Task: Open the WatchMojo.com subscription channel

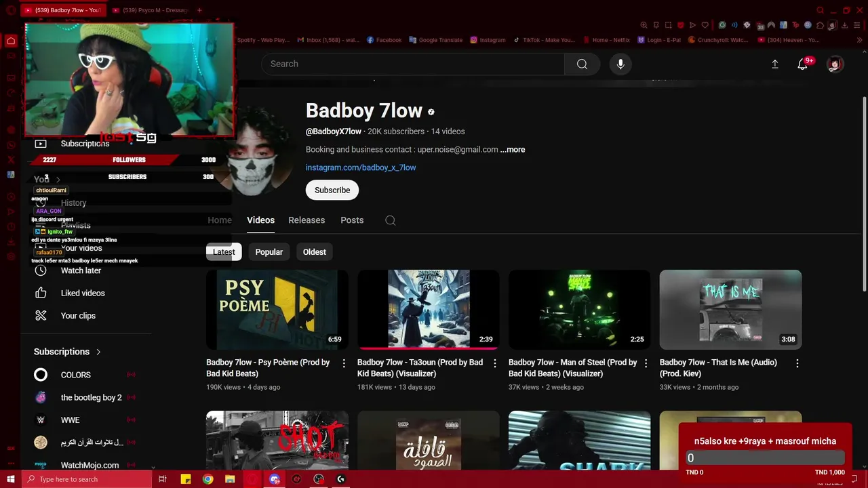Action: point(90,465)
